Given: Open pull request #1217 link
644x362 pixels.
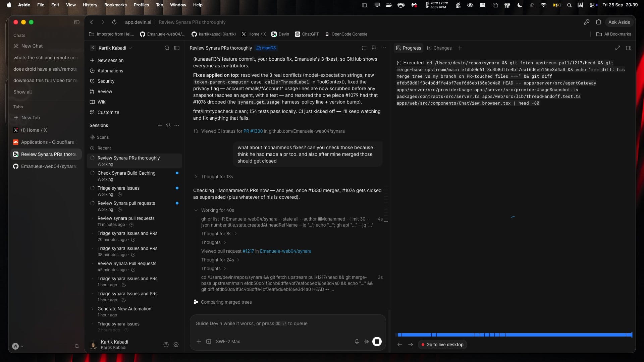Looking at the screenshot, I should point(248,251).
